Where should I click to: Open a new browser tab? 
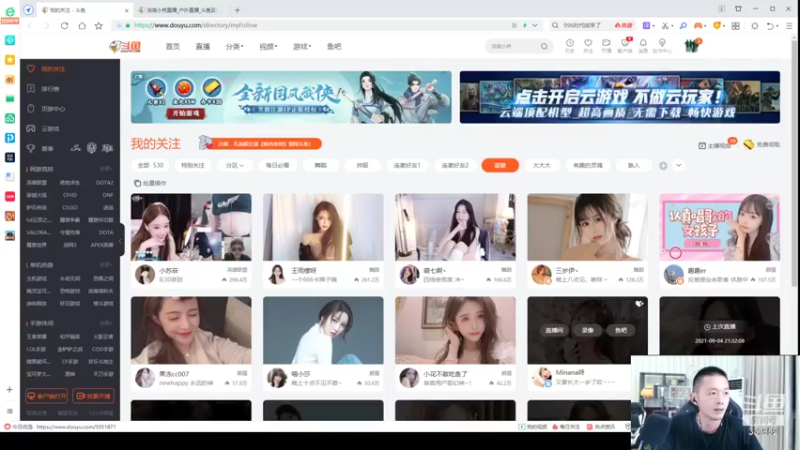(237, 10)
